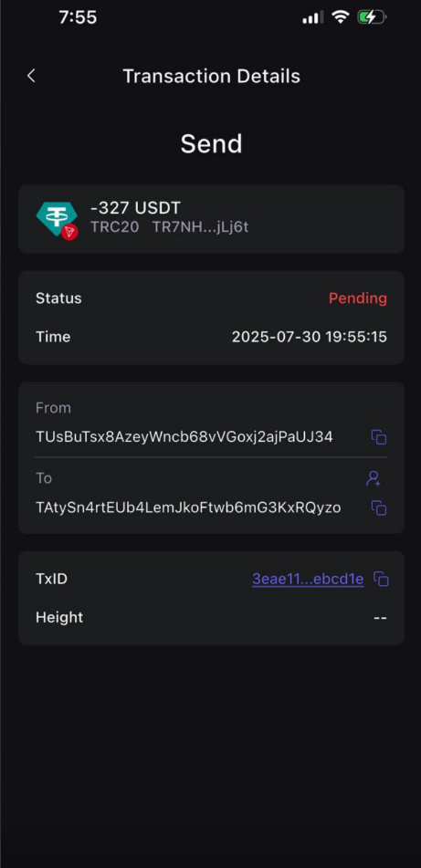
Task: Tap the USDT Tether token logo
Action: pos(57,219)
